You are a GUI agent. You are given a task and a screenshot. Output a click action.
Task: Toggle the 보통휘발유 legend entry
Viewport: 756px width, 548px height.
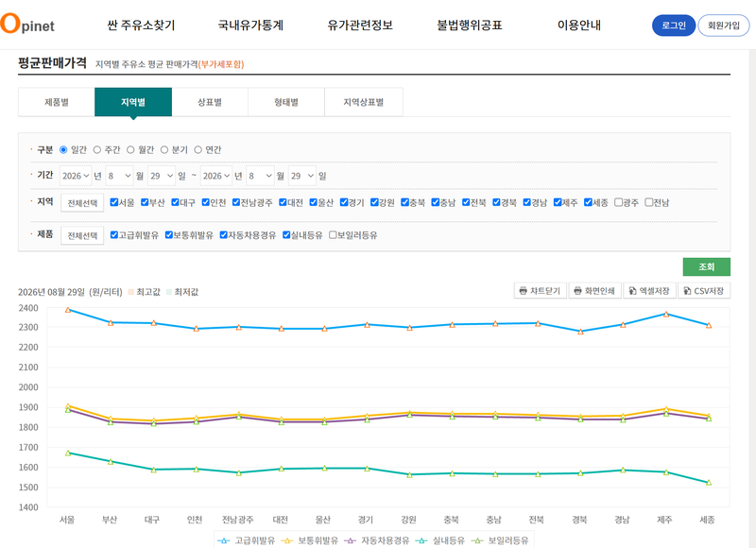pyautogui.click(x=310, y=540)
